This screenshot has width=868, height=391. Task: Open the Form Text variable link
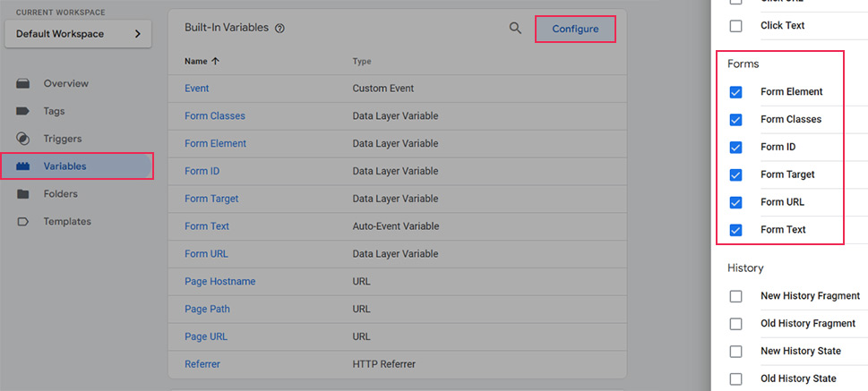click(207, 226)
